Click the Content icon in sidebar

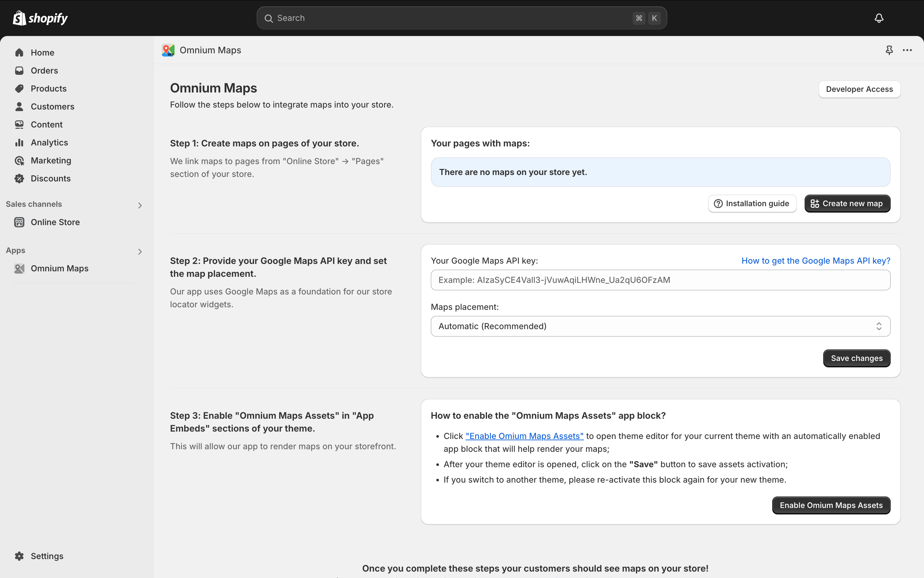19,124
